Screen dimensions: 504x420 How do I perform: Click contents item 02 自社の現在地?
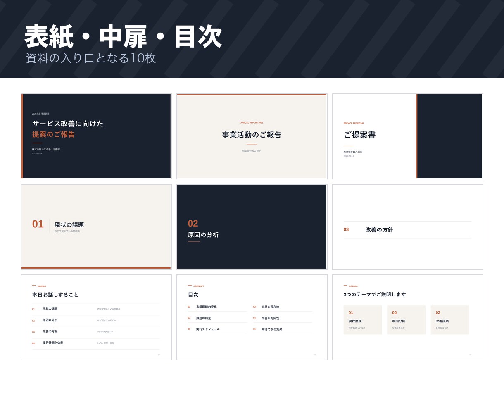[283, 307]
